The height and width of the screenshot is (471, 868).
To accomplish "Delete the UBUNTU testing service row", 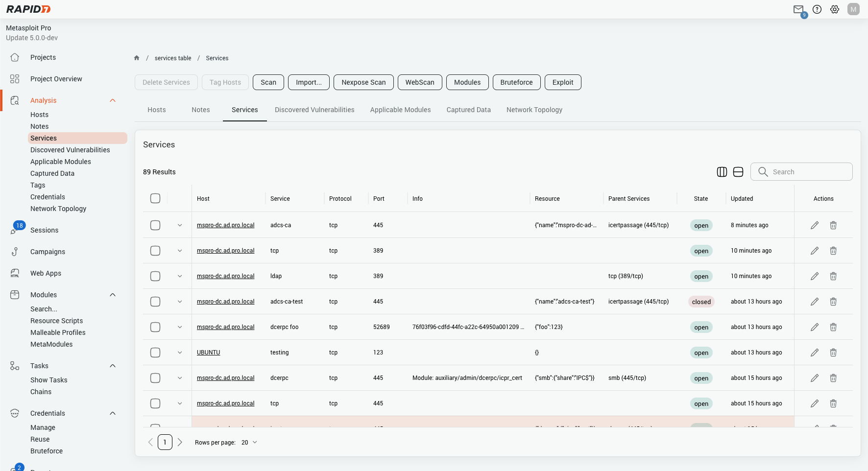I will coord(833,353).
